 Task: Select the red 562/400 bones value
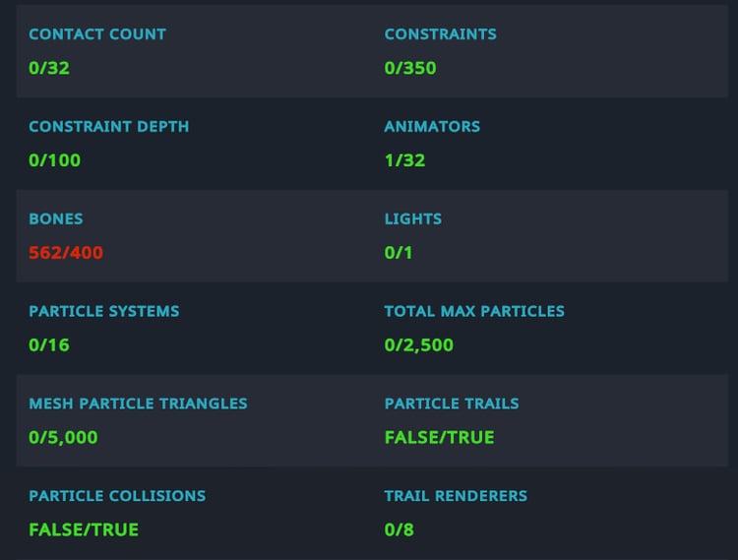(66, 253)
